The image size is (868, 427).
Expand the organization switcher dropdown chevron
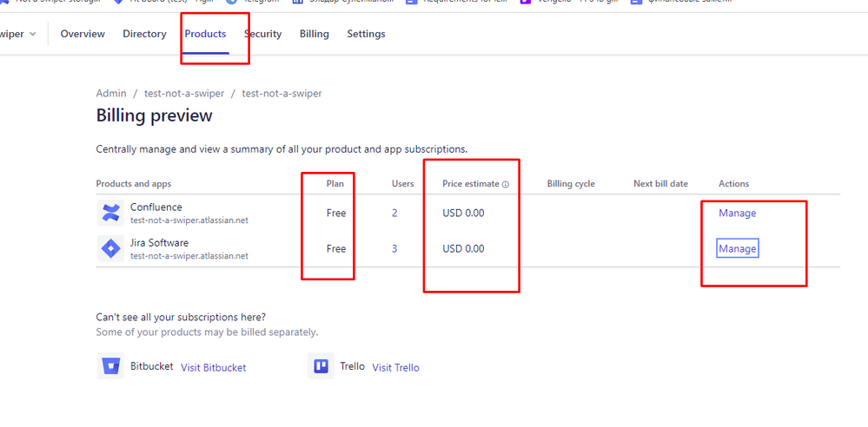33,34
